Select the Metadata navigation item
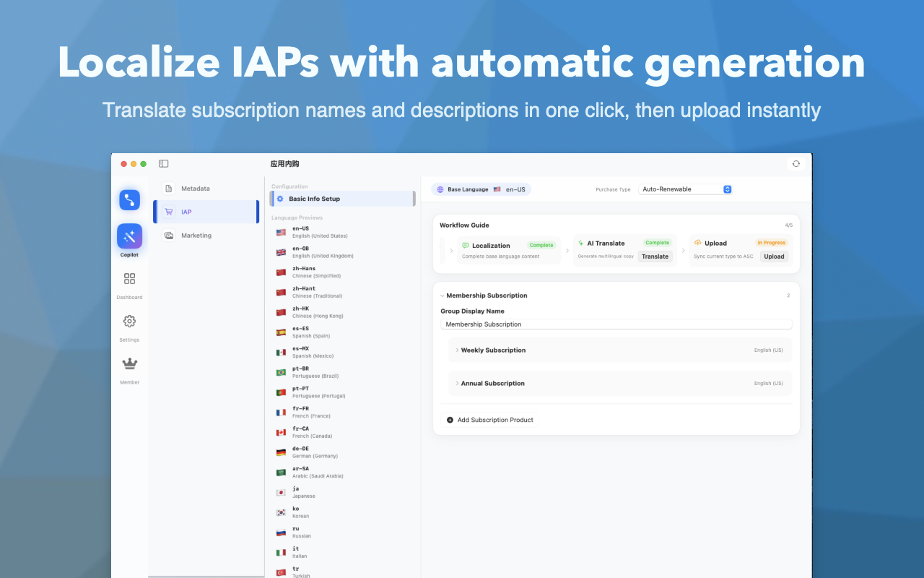This screenshot has width=924, height=578. coord(196,188)
